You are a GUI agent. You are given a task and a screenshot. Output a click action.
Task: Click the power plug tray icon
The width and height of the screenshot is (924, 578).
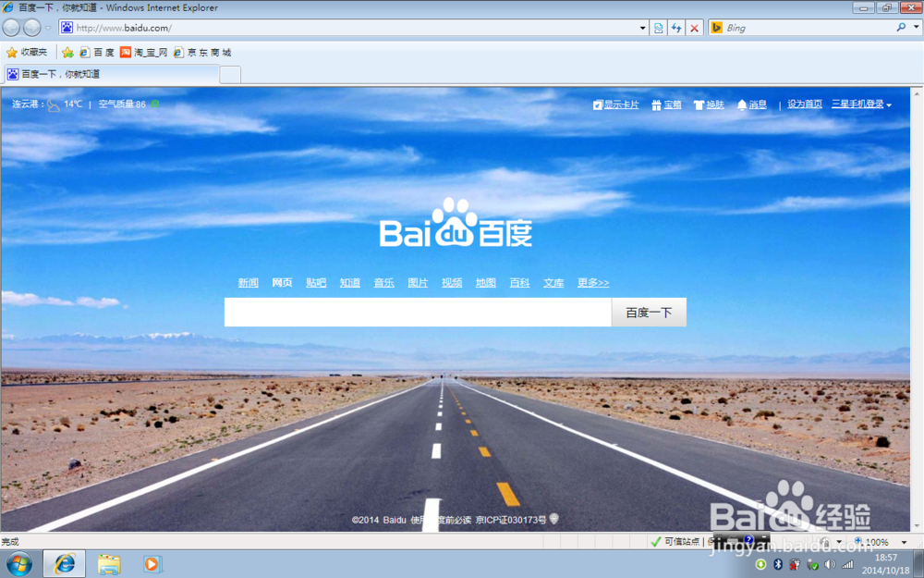point(795,564)
